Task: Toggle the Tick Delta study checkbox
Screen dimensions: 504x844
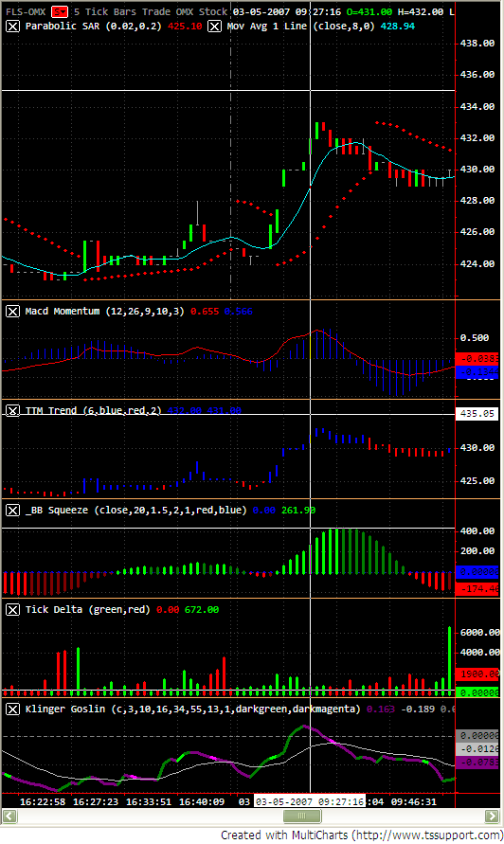Action: coord(12,609)
